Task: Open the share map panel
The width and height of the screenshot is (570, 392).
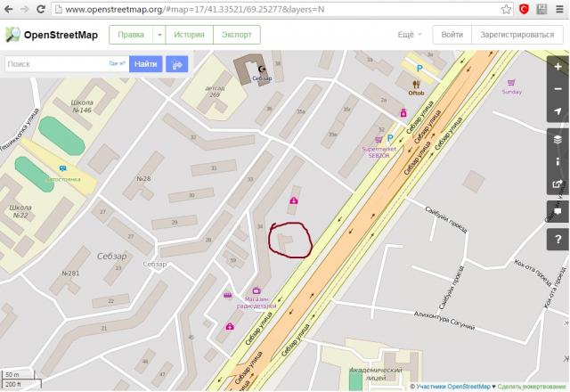Action: [x=558, y=184]
